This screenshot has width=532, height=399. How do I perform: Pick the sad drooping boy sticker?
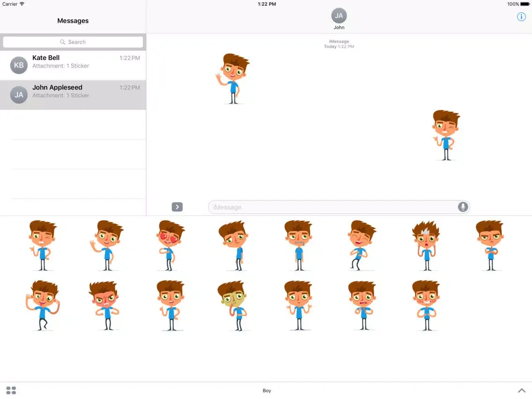coord(234,245)
